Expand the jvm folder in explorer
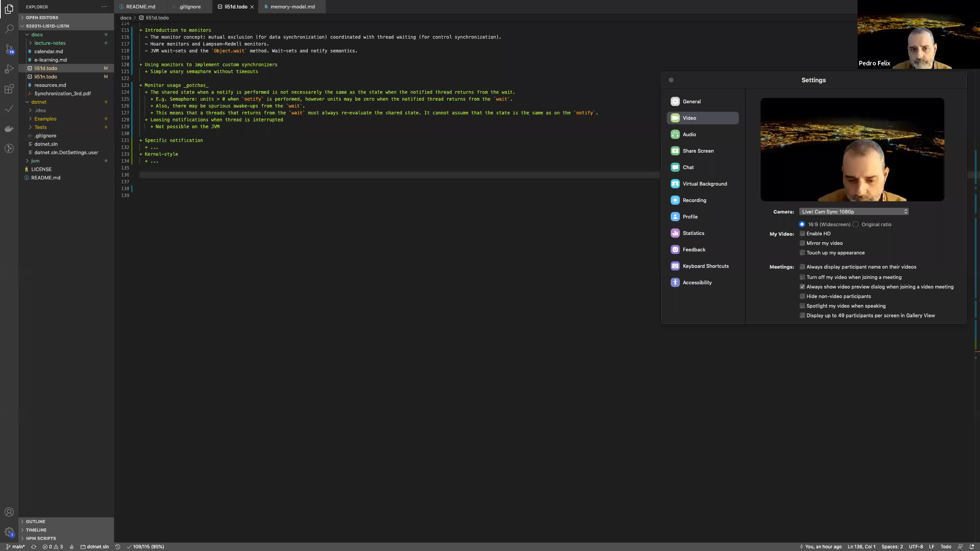 tap(35, 161)
